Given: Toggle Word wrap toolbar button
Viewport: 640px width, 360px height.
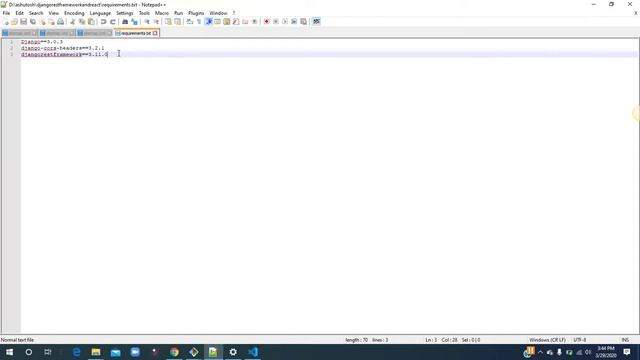Looking at the screenshot, I should pos(190,22).
